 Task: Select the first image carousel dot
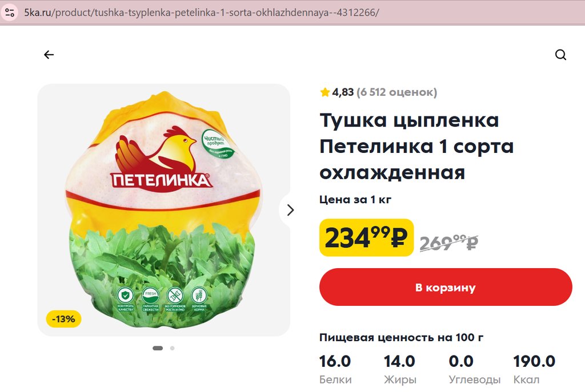coord(158,348)
